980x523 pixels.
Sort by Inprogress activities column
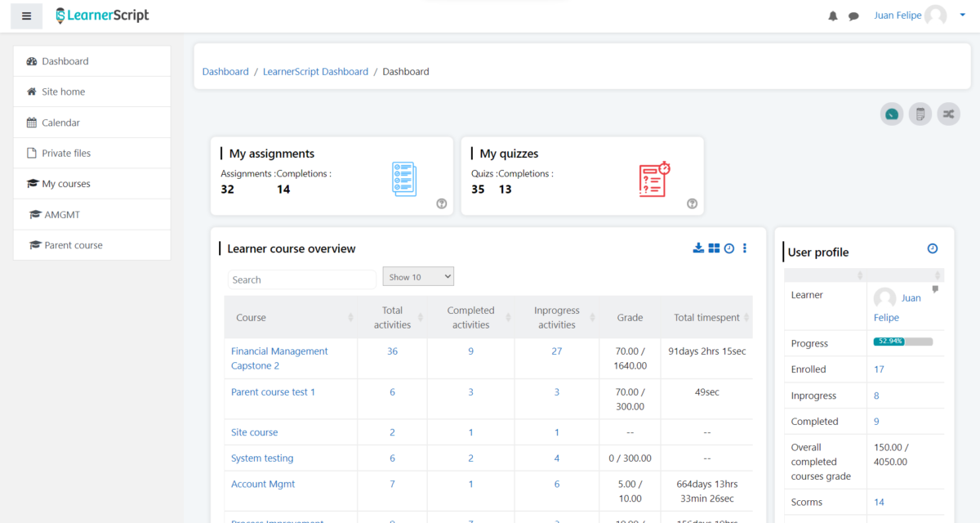click(x=557, y=318)
